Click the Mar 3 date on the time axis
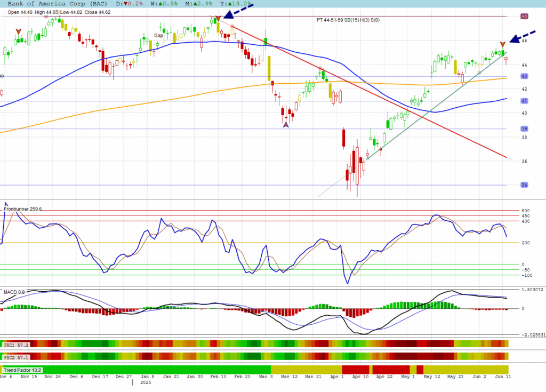Screen dimensions: 546x392 click(x=266, y=377)
